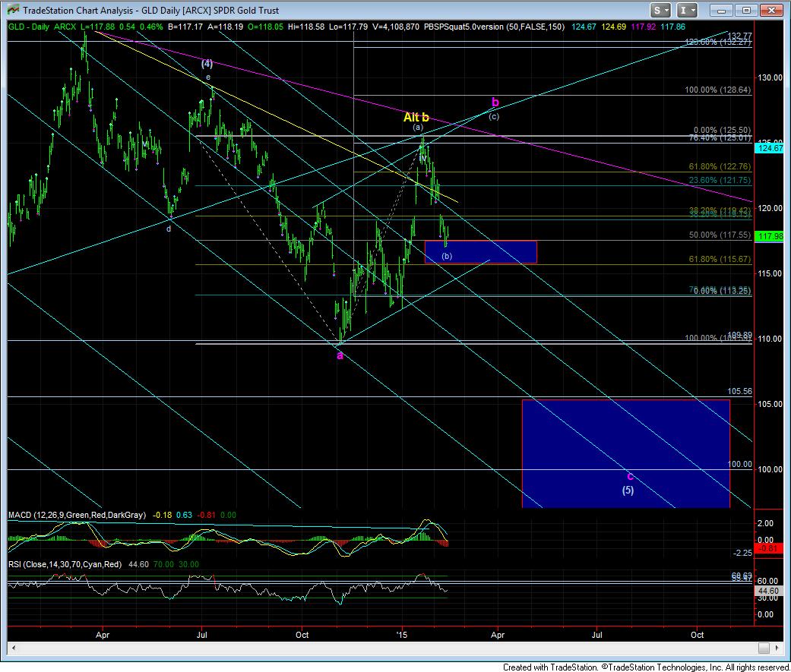Click the '23.60% (121.75)' Fibonacci label
The width and height of the screenshot is (791, 672).
[720, 180]
